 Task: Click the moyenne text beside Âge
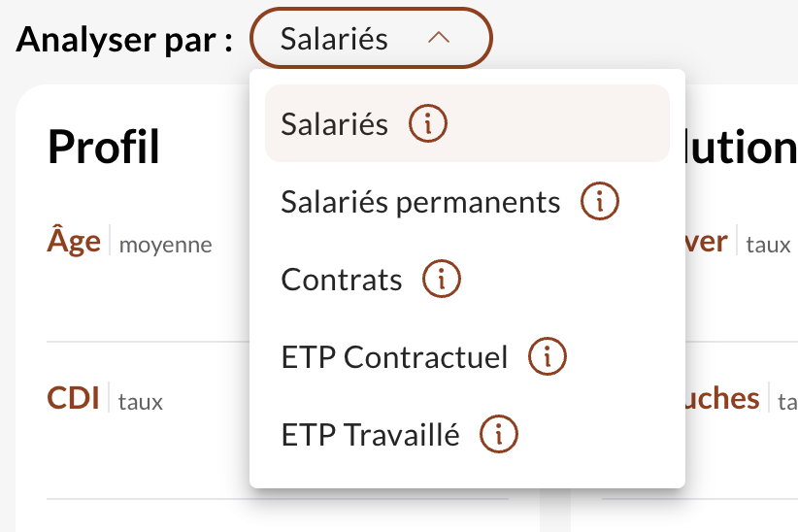tap(165, 245)
